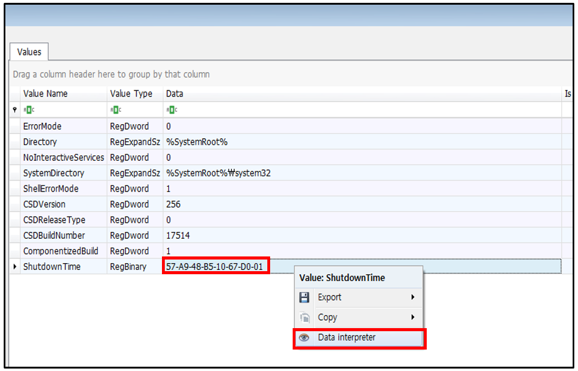Click the Value: ShutdownTime menu header
The image size is (578, 371).
342,278
